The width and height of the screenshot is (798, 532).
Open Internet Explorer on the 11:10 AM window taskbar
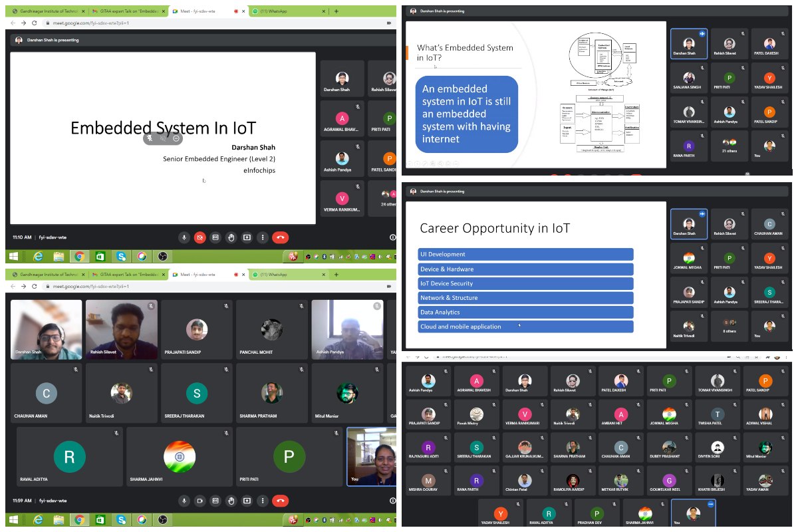coord(38,256)
